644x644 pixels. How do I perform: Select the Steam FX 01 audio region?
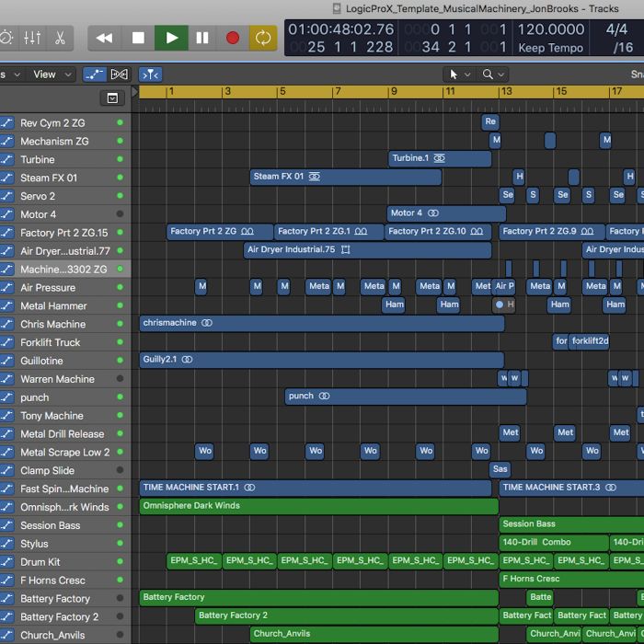[345, 177]
